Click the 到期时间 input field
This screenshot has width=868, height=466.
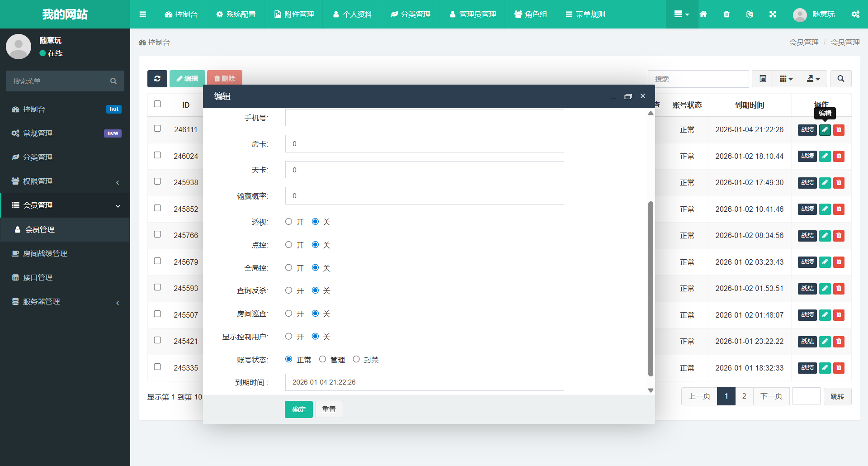[424, 382]
